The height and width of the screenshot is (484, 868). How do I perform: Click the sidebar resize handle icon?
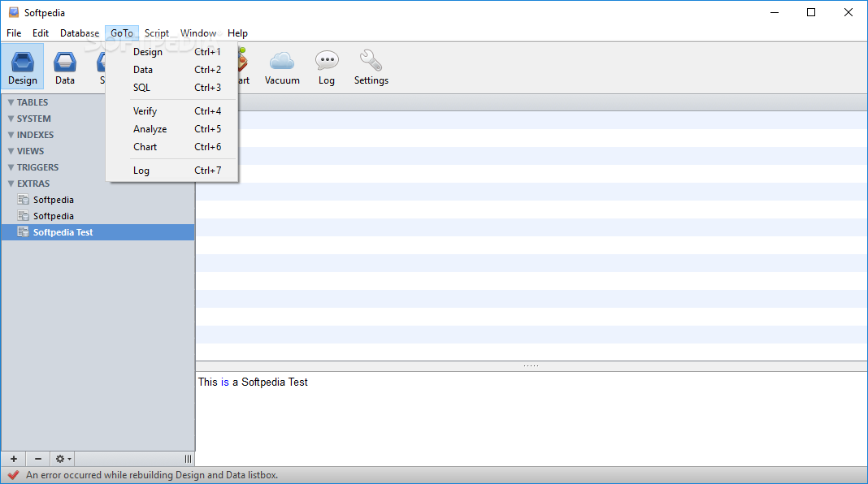[x=188, y=459]
